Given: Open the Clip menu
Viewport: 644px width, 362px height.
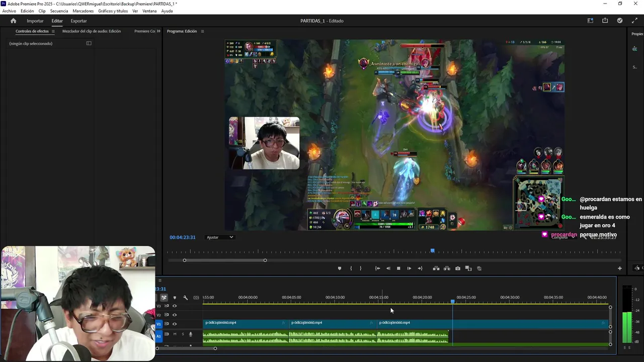Looking at the screenshot, I should point(42,11).
